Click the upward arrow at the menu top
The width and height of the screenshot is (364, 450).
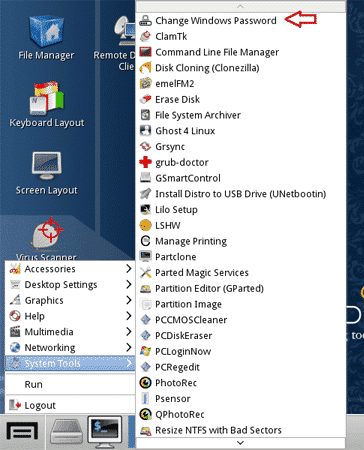coord(241,6)
